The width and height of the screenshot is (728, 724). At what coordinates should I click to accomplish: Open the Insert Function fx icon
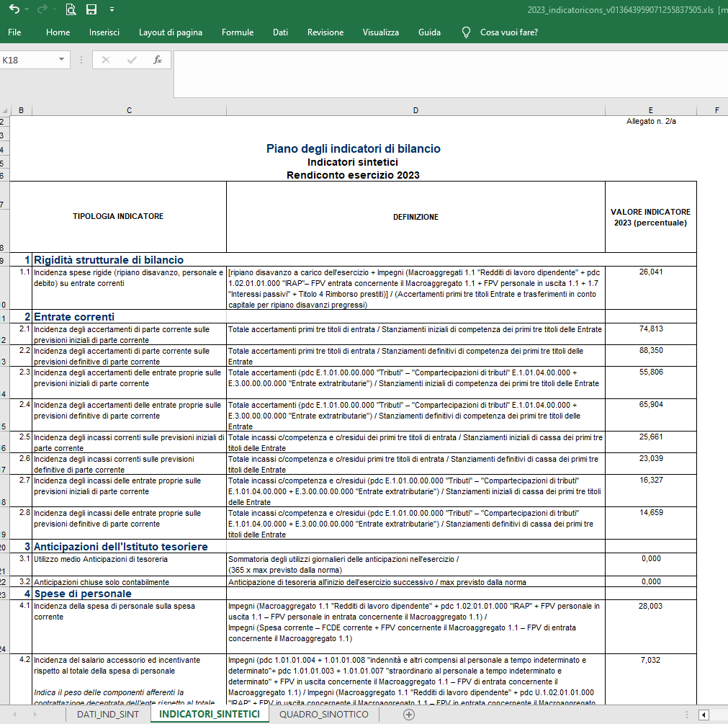[158, 60]
